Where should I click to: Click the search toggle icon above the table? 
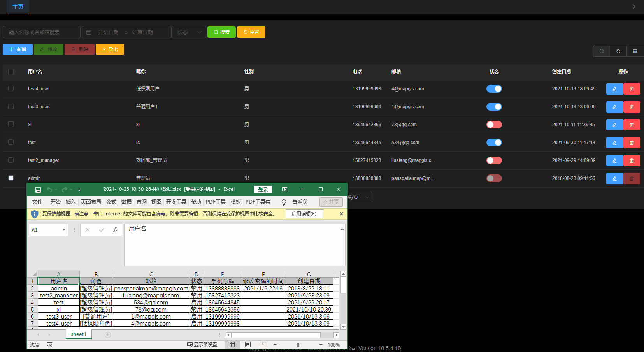tap(602, 51)
